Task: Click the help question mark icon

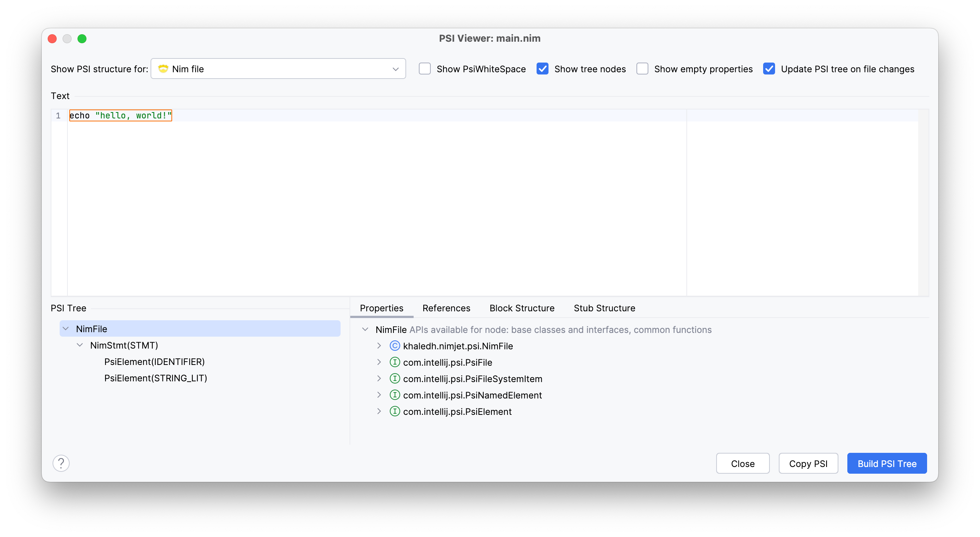Action: point(61,464)
